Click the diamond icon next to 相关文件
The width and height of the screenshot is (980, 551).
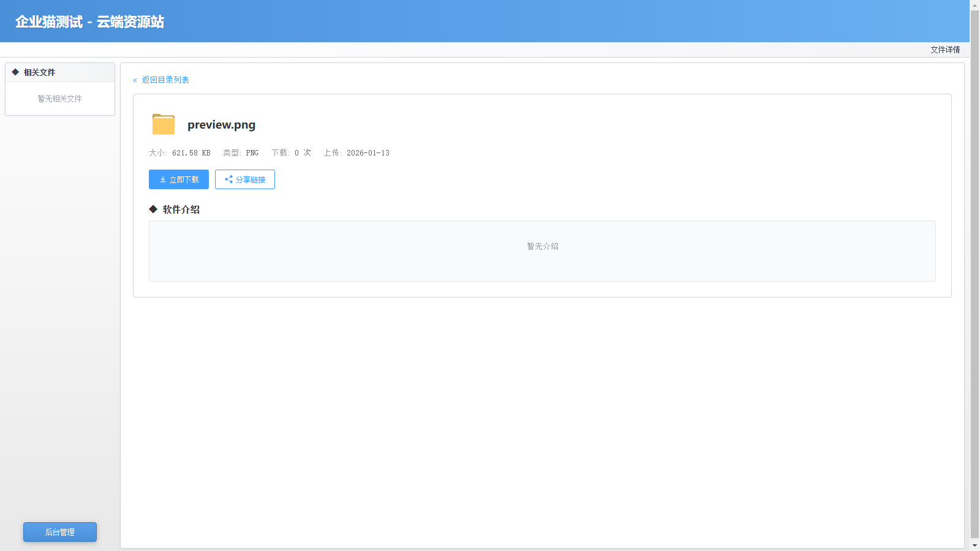point(15,72)
